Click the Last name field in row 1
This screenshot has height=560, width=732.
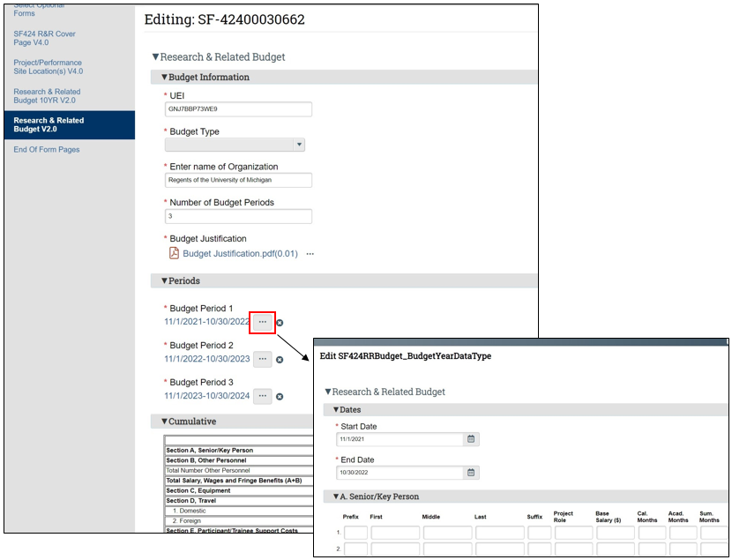click(x=500, y=533)
